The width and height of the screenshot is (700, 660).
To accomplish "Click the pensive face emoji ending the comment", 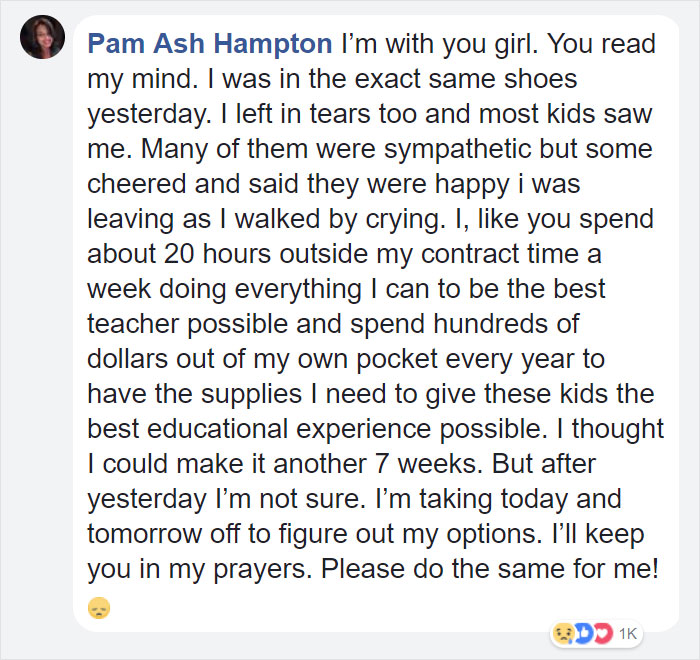I will 99,608.
